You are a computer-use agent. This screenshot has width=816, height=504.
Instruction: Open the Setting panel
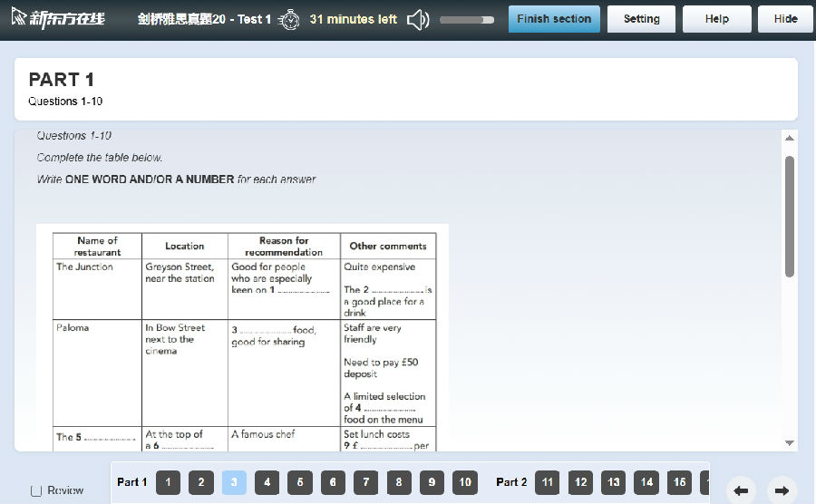(641, 19)
